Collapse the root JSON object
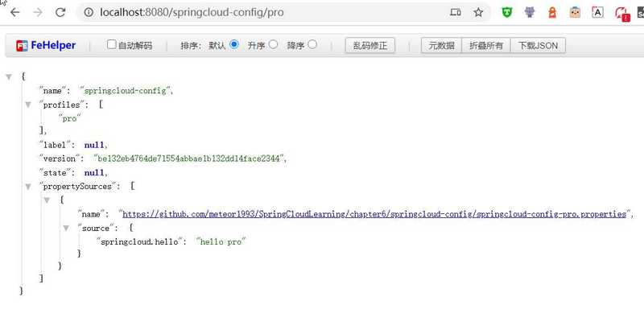Screen dimensions: 644x334 pos(9,76)
